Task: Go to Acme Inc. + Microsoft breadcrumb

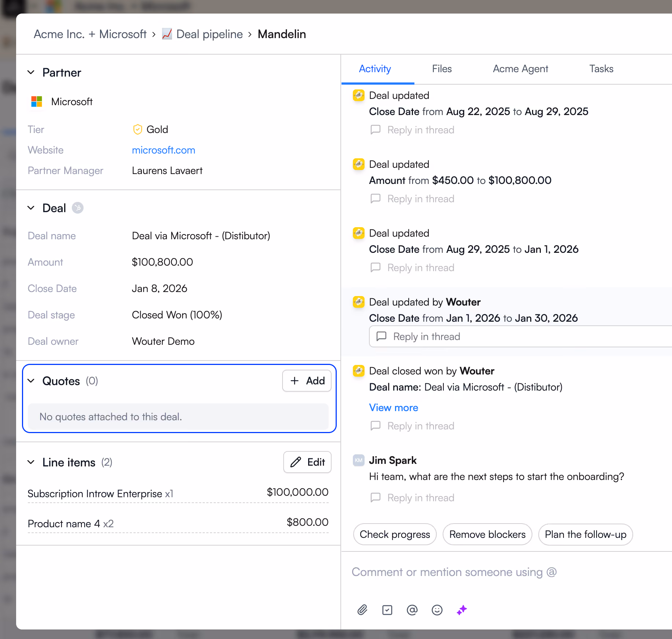Action: pos(90,34)
